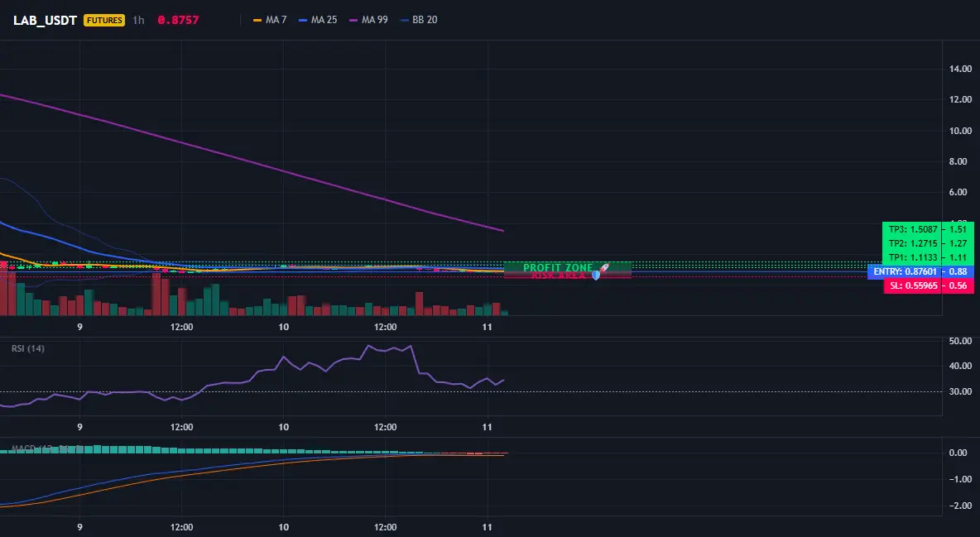
Task: Toggle the BB 20 indicator label
Action: click(x=425, y=20)
